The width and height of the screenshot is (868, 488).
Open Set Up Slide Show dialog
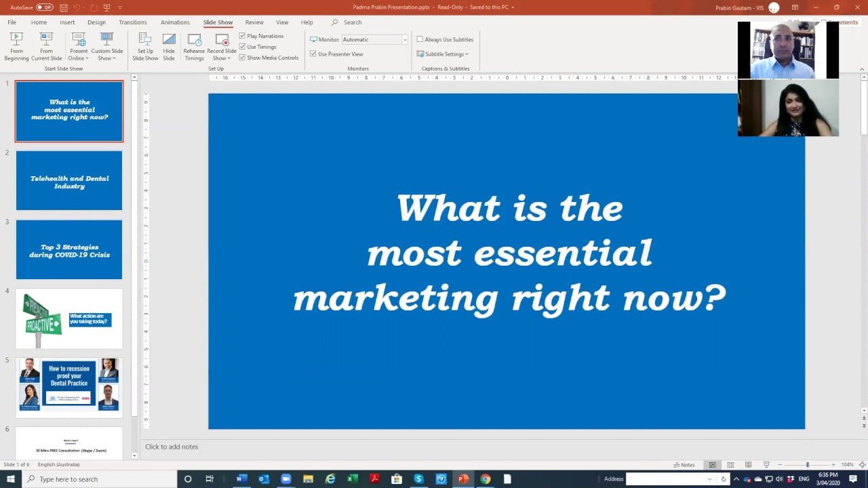[x=145, y=46]
